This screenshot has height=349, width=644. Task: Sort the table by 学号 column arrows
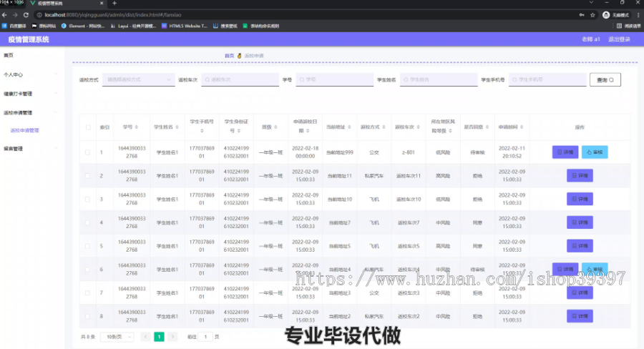click(137, 127)
